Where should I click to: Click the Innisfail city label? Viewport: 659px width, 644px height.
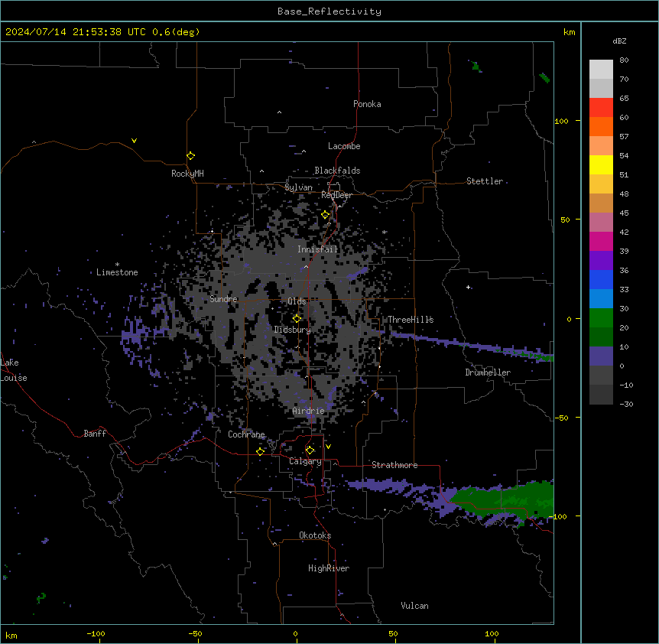click(317, 249)
